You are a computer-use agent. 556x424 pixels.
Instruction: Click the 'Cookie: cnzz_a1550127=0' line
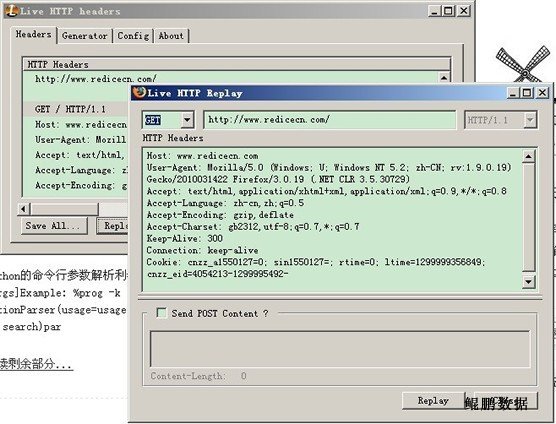pyautogui.click(x=316, y=262)
